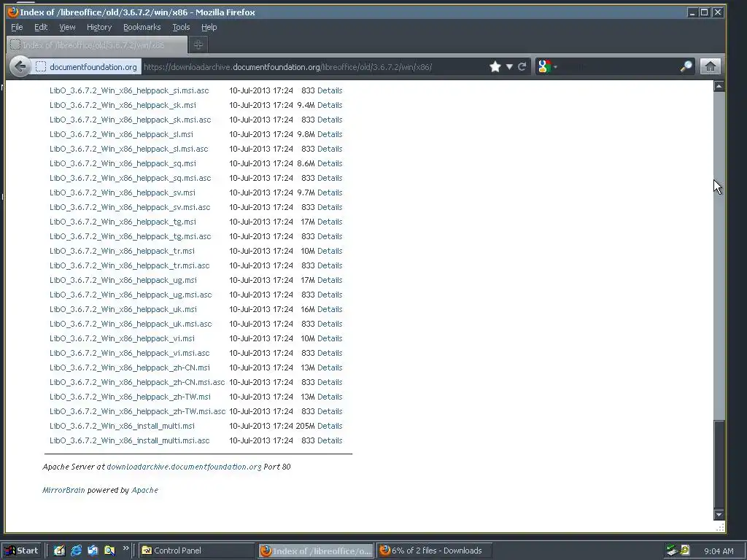The image size is (747, 560).
Task: Reload the page with the refresh icon
Action: click(x=522, y=66)
